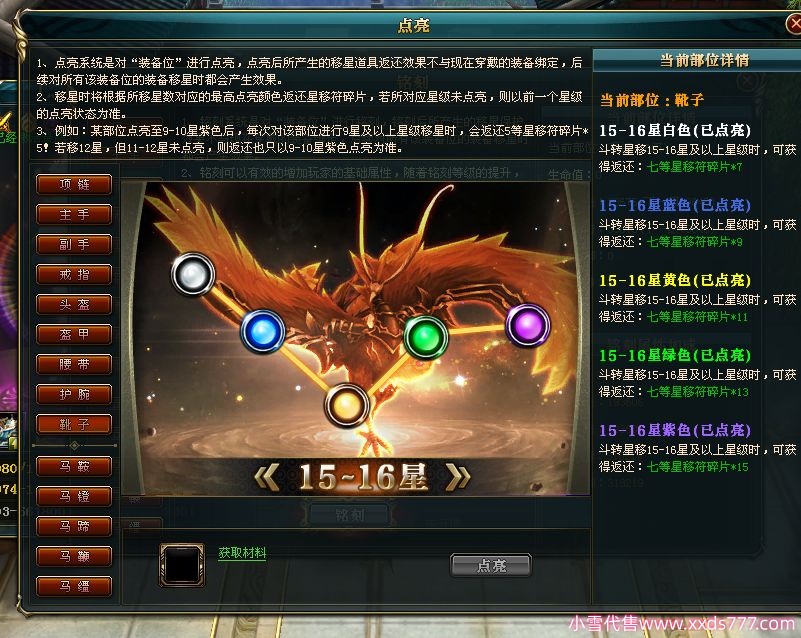Open the 头盔 slot tab
This screenshot has height=638, width=801.
(x=74, y=304)
